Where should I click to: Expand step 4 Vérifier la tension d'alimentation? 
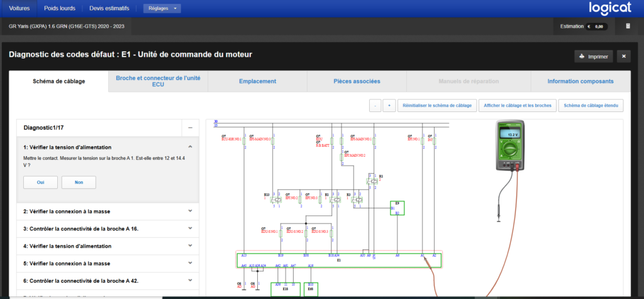[190, 245]
